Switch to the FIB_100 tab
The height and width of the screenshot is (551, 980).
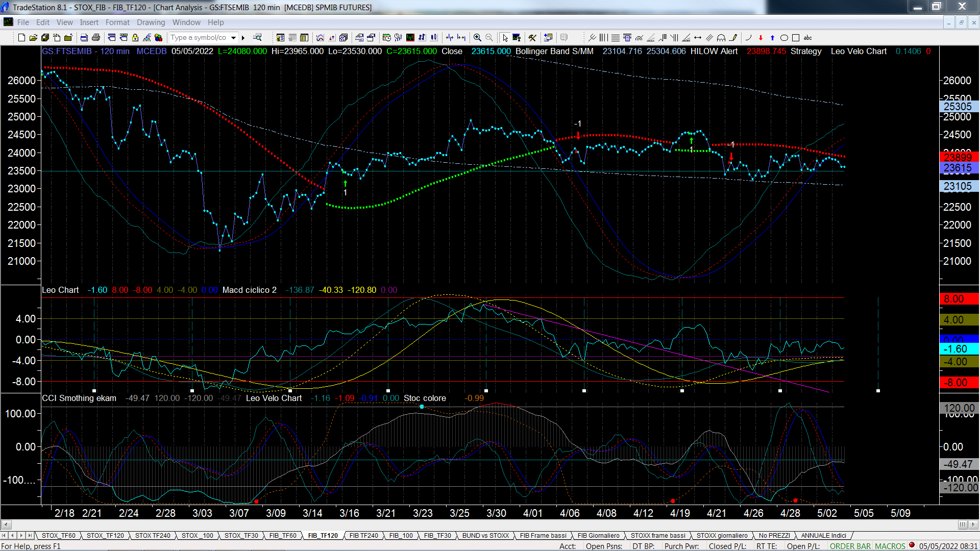pyautogui.click(x=401, y=536)
